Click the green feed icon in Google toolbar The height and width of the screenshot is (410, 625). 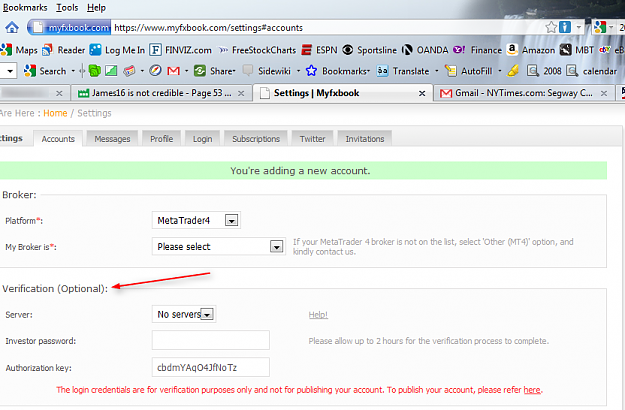point(94,71)
